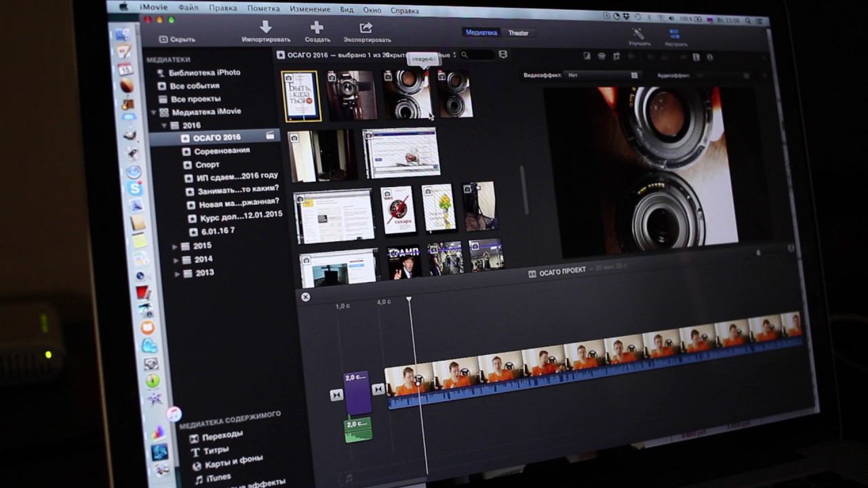This screenshot has width=868, height=488.
Task: Open the iBooks icon in the Dock
Action: 147,328
